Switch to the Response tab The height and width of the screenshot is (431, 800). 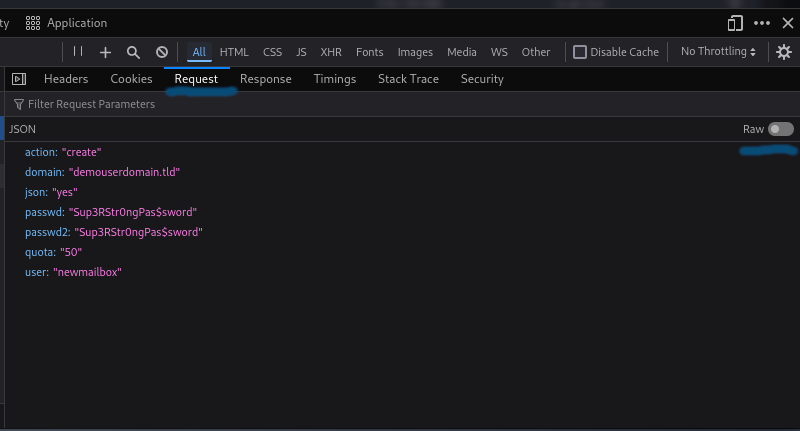click(x=266, y=79)
